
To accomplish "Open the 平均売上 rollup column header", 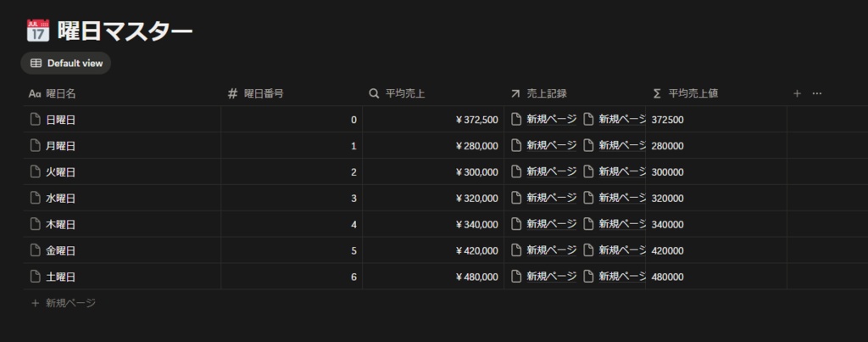I will pos(433,93).
